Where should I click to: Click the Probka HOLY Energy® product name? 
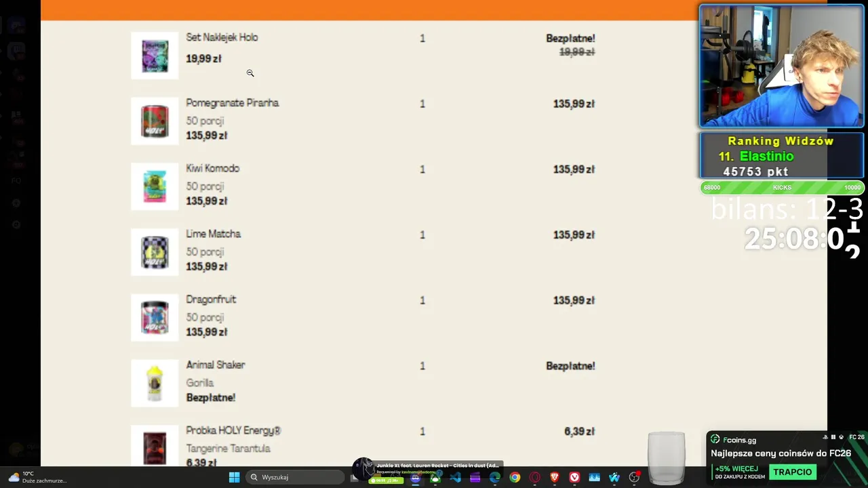coord(233,430)
